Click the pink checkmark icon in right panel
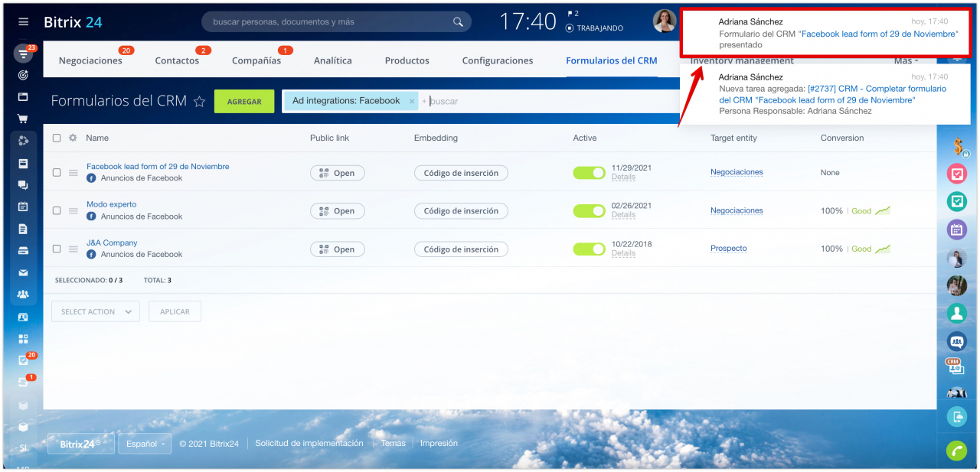Screen dimensions: 980x472 [x=957, y=174]
